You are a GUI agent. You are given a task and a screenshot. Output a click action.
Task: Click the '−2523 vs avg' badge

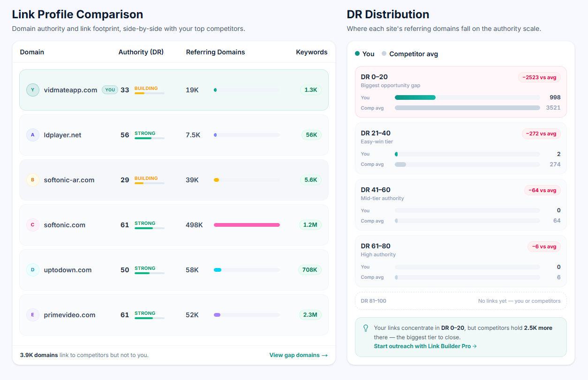(539, 77)
